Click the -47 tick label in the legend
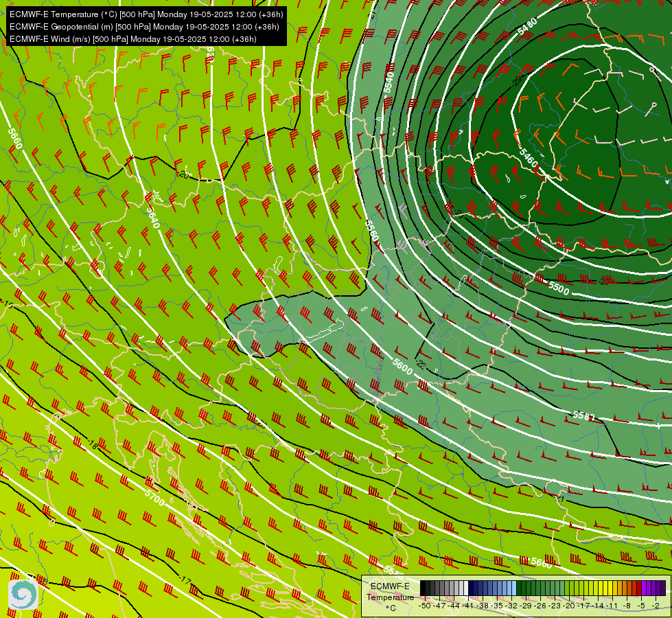 point(439,606)
